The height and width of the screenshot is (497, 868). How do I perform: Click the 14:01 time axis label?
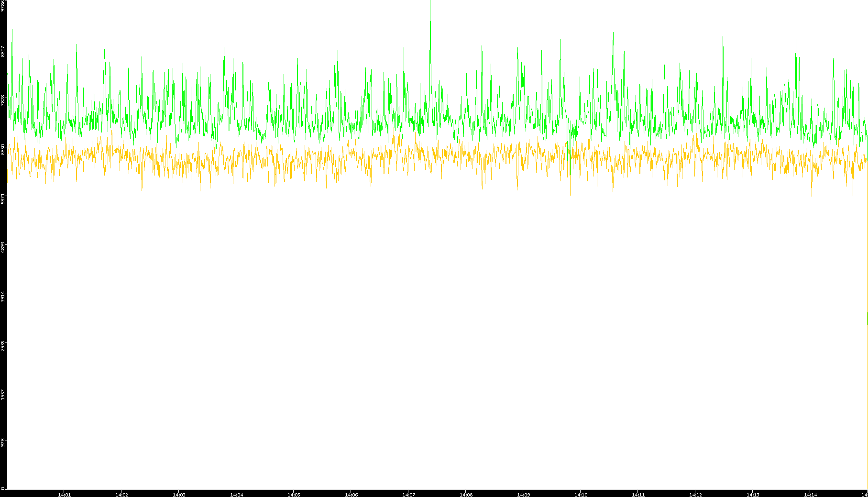pyautogui.click(x=64, y=495)
